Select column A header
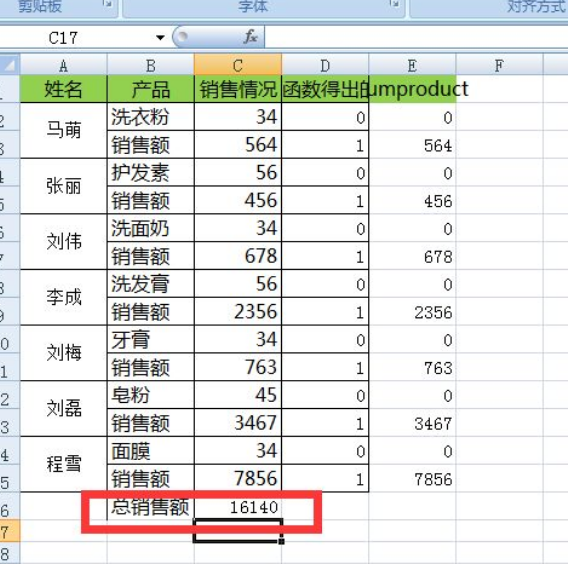The width and height of the screenshot is (568, 564). point(63,65)
